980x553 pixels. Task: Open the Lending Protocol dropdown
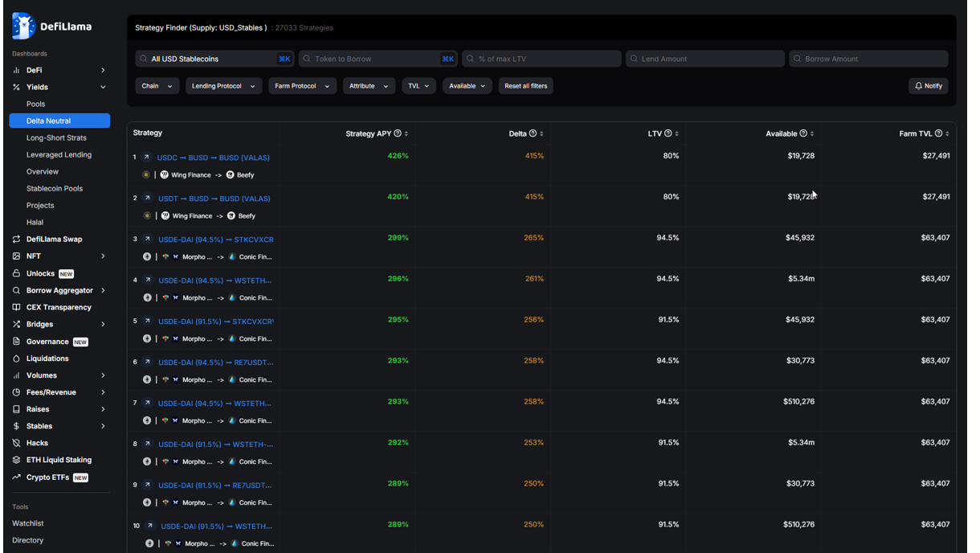[223, 85]
